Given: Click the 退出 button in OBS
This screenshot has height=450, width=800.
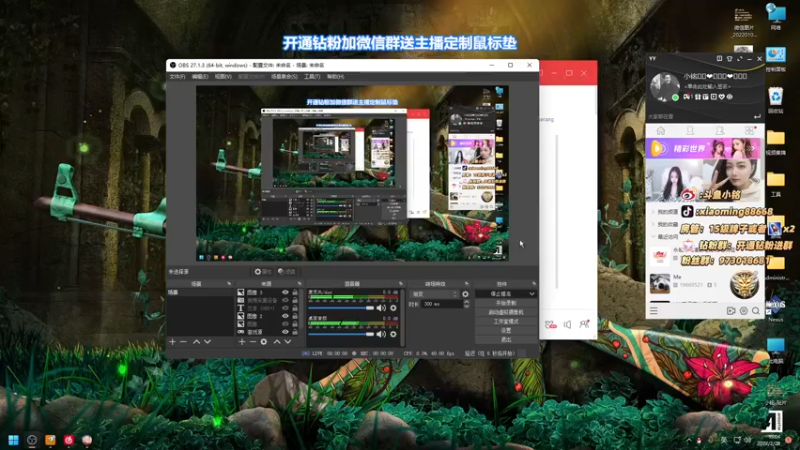Looking at the screenshot, I should pyautogui.click(x=506, y=340).
